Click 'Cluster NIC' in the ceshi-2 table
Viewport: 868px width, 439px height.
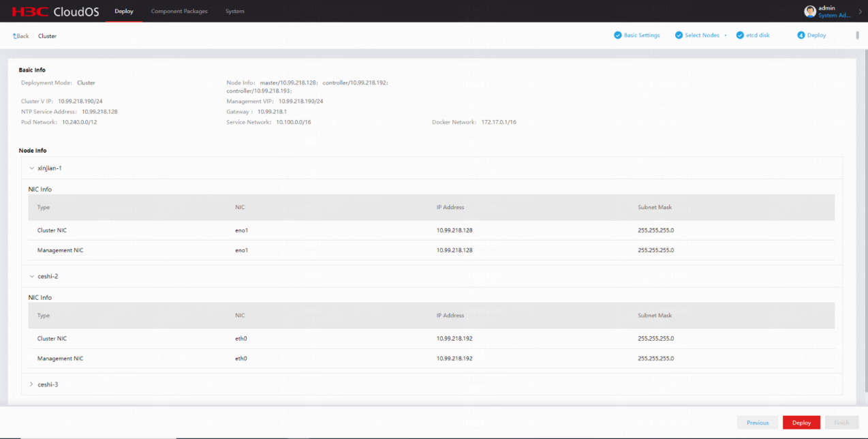click(52, 339)
